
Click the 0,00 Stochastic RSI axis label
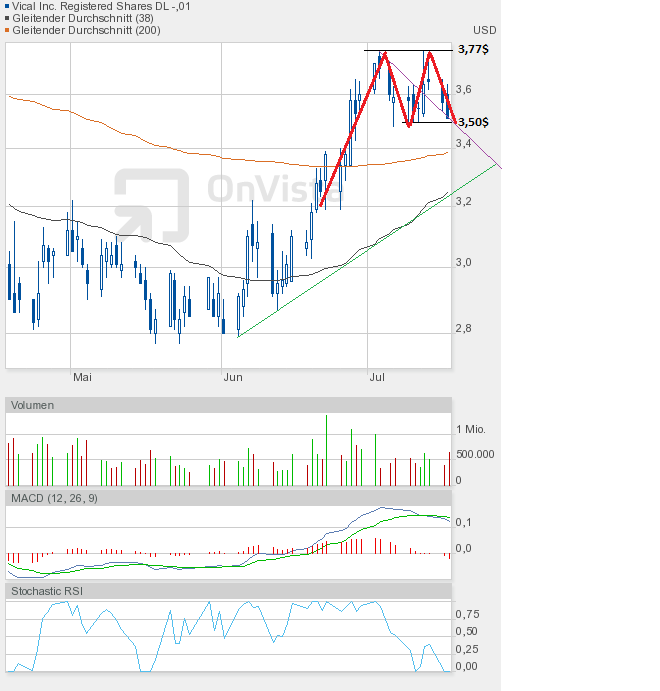coord(467,666)
